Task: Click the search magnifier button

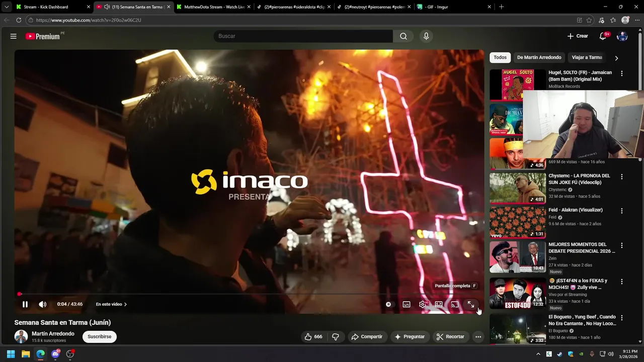Action: [404, 36]
